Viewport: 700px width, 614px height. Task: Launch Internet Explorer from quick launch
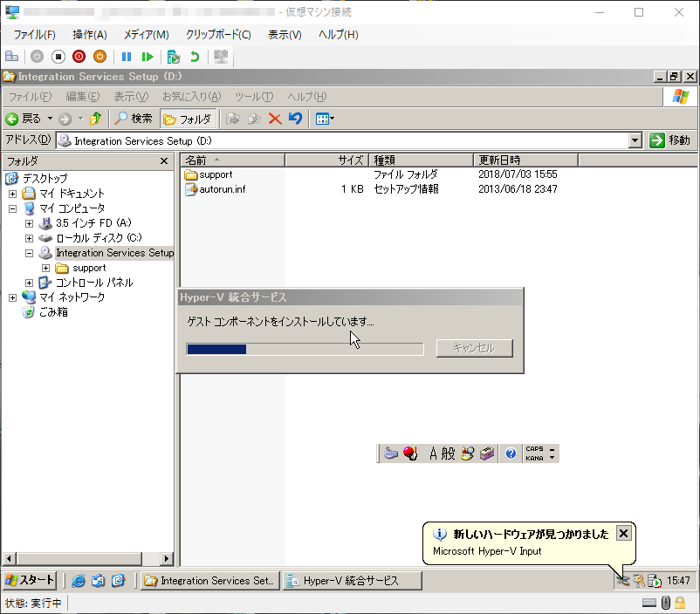(x=79, y=581)
